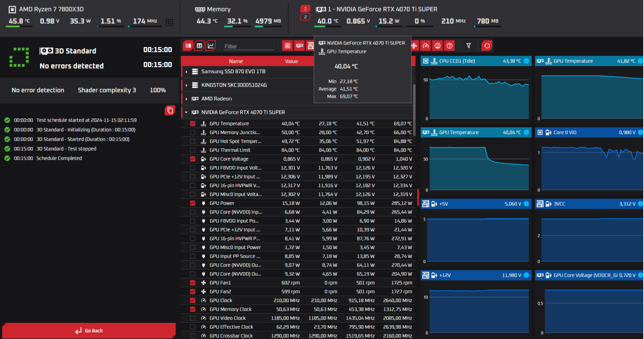Click GPU Thermal Limit row name
This screenshot has width=644, height=339.
230,150
